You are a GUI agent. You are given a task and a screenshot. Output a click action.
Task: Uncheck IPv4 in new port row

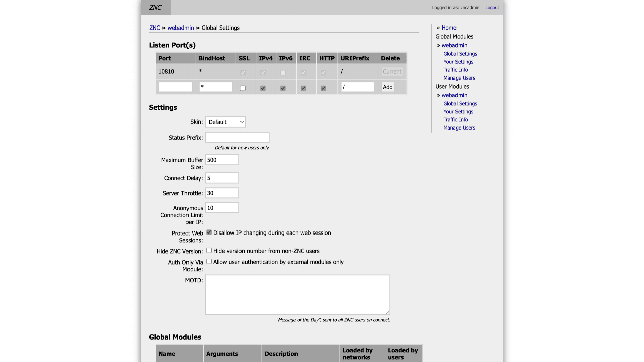(263, 88)
